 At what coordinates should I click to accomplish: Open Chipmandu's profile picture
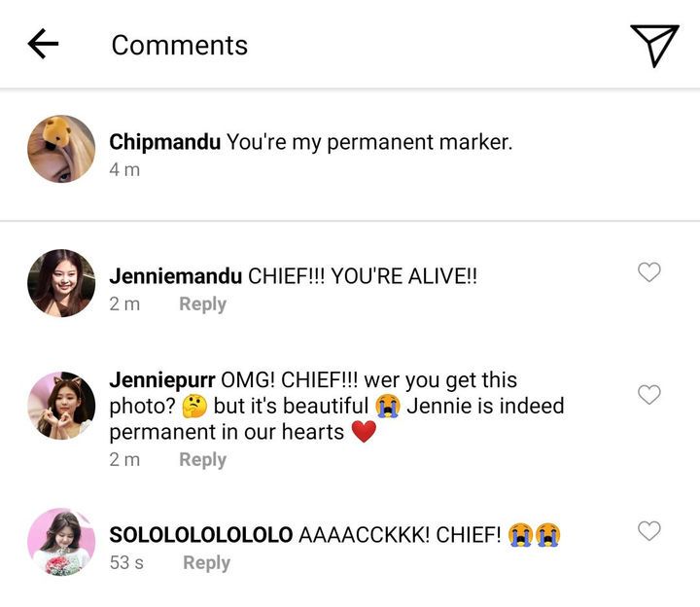(61, 149)
